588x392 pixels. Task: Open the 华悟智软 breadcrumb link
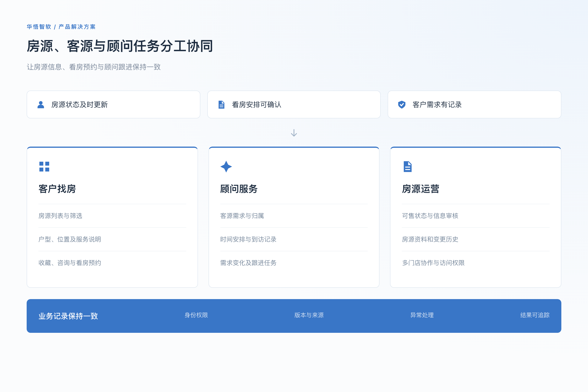point(39,27)
